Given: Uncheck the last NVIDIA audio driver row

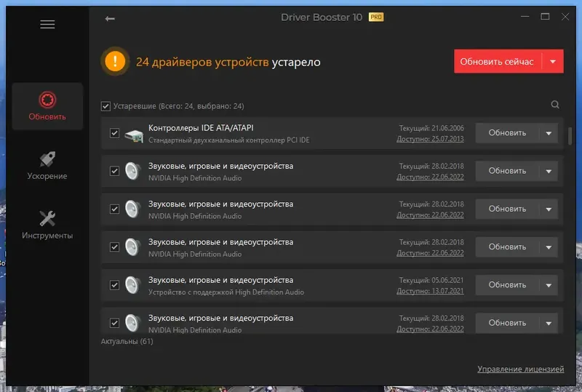Looking at the screenshot, I should 114,323.
